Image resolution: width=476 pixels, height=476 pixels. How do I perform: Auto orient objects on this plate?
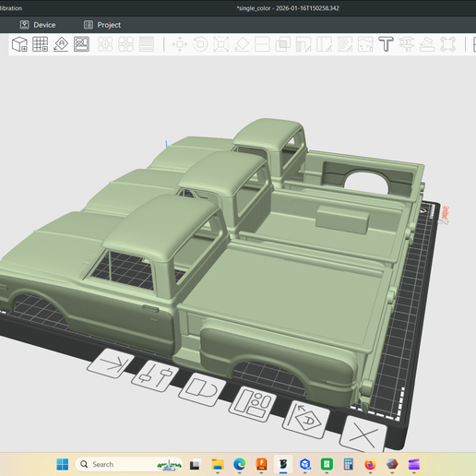click(305, 420)
